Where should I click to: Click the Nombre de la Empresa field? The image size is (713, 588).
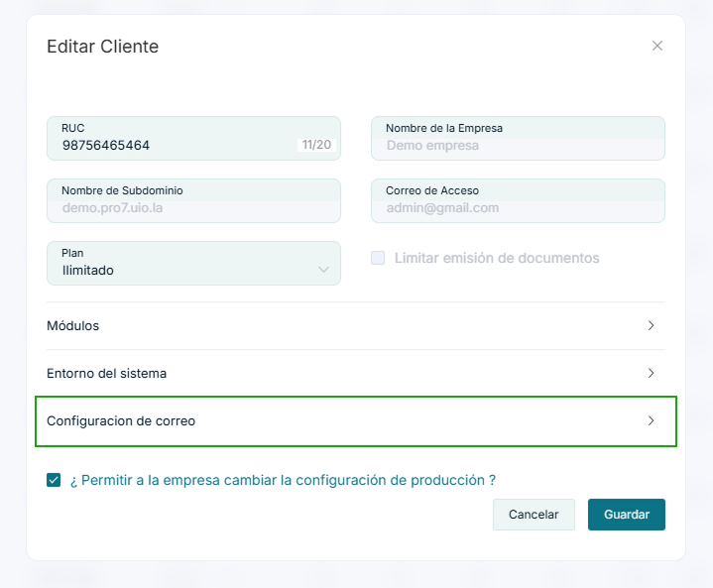[517, 145]
